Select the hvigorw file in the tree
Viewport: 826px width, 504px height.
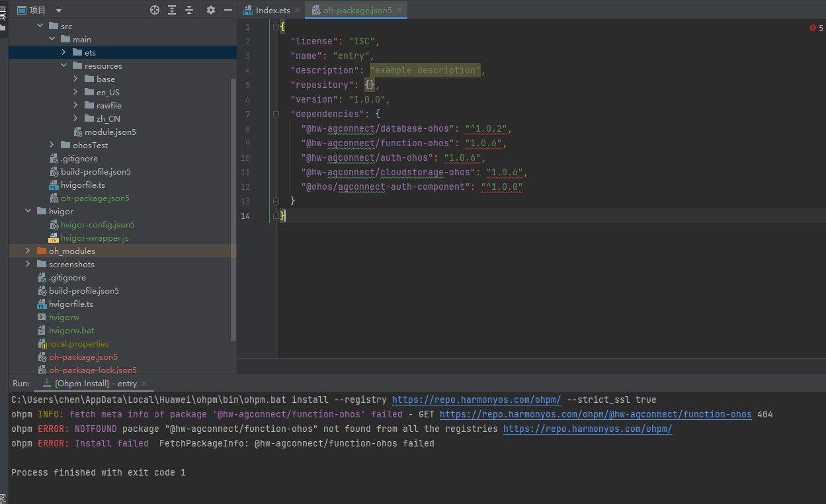[x=63, y=317]
